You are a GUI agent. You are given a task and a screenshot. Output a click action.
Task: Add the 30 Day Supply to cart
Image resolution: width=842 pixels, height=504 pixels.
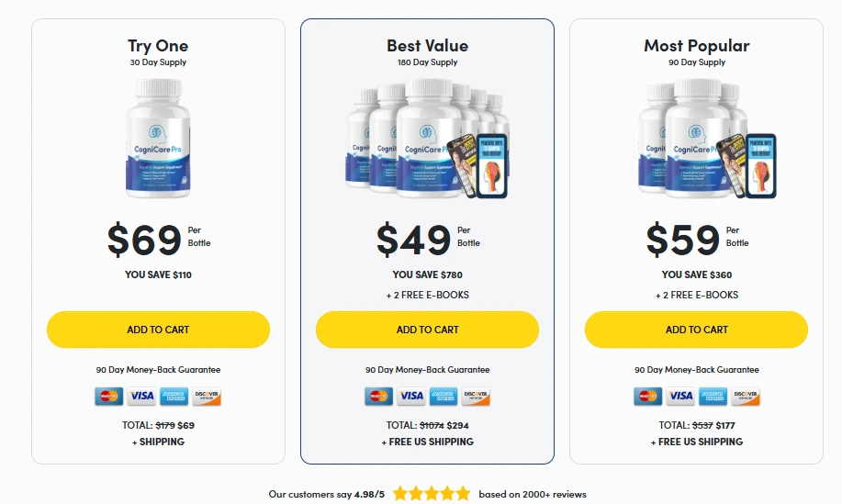point(158,330)
